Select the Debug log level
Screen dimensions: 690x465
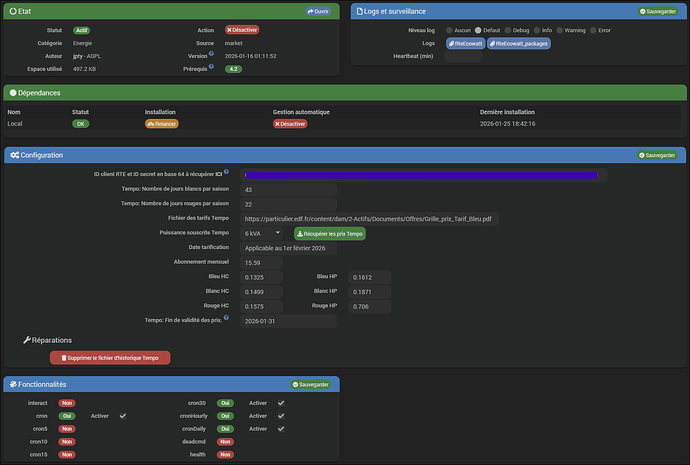(508, 30)
